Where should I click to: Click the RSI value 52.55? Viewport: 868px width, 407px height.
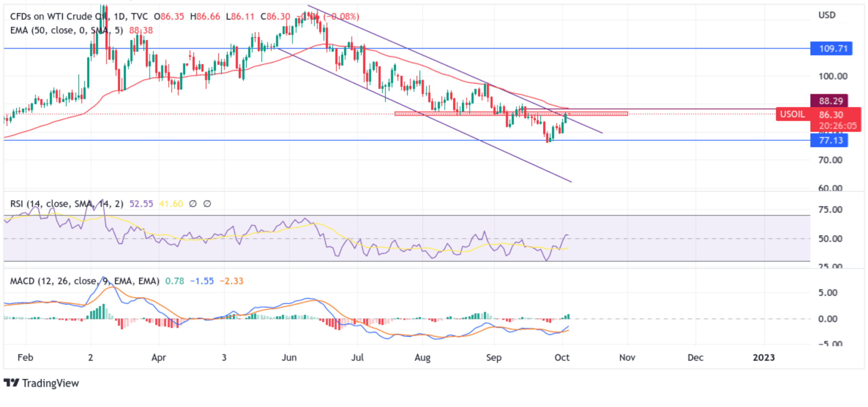pos(141,204)
